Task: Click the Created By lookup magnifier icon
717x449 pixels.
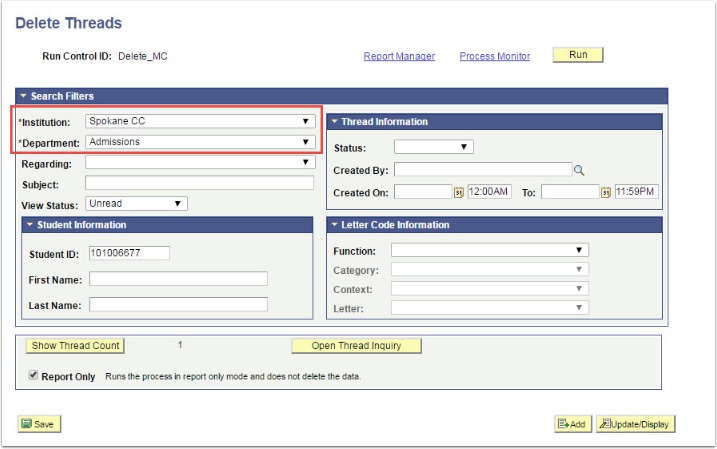Action: (x=579, y=171)
